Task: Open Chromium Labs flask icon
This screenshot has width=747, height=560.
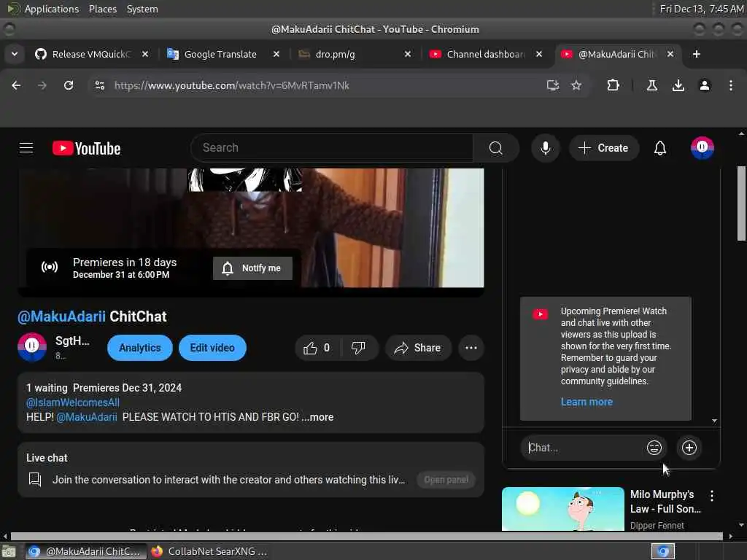Action: point(652,85)
